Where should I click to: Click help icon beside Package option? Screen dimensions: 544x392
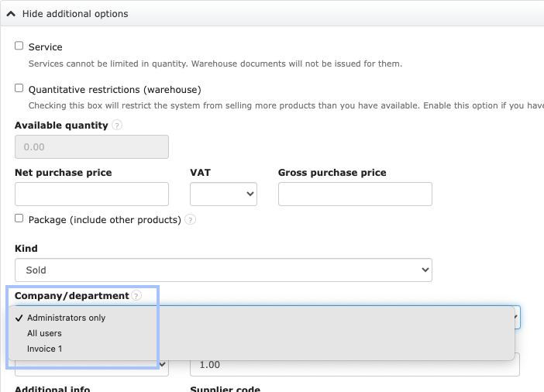pyautogui.click(x=190, y=220)
